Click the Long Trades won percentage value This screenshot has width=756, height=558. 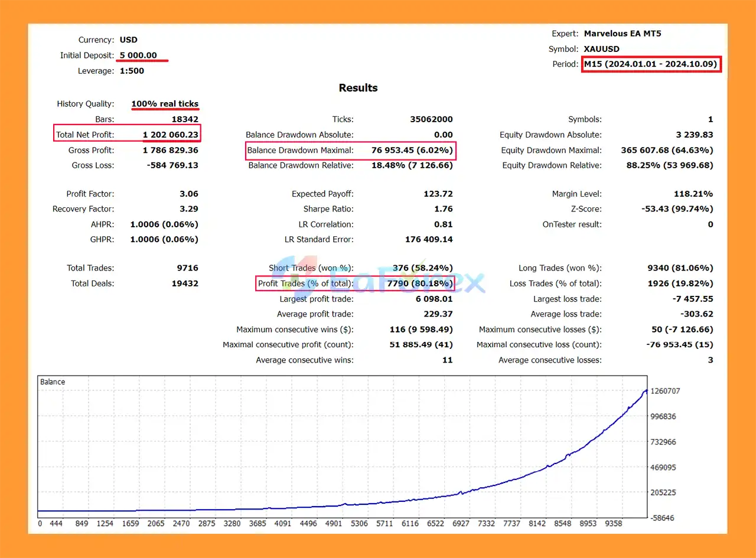pos(680,268)
